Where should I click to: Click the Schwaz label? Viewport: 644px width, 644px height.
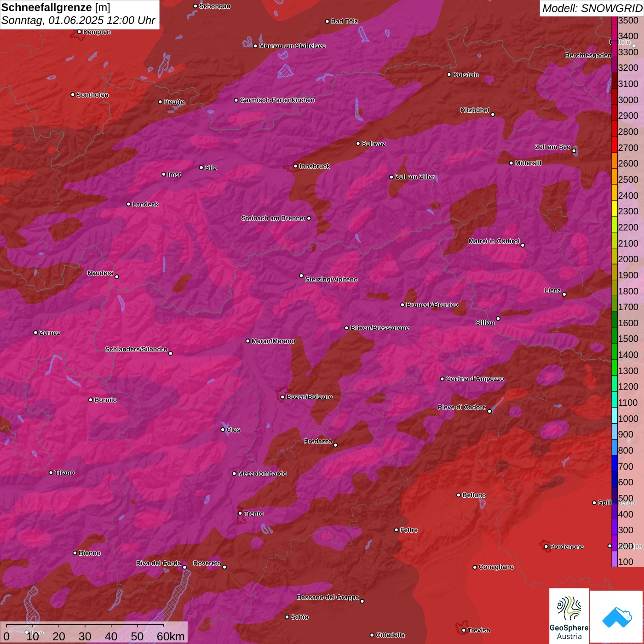pyautogui.click(x=374, y=144)
